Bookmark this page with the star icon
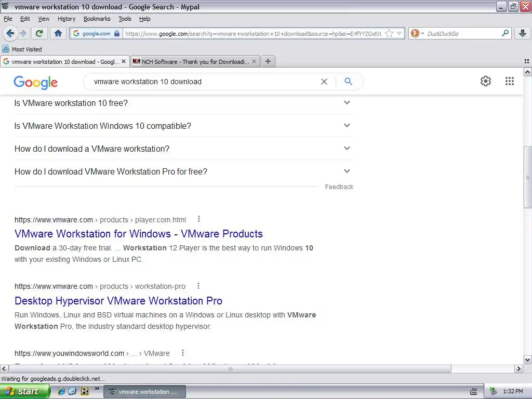Screen dimensions: 532x399 (x=389, y=33)
